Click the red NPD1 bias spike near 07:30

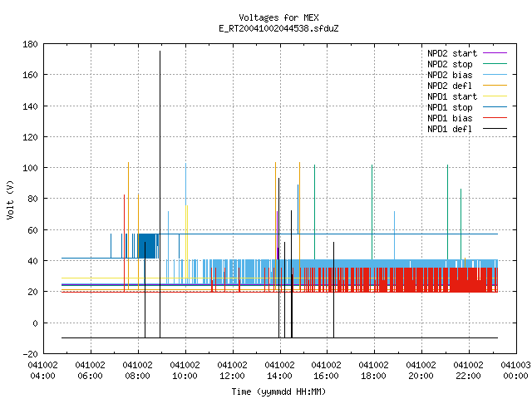tap(124, 243)
